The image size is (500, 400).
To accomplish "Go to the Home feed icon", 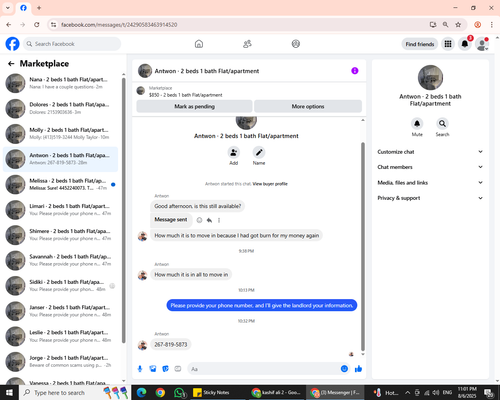I will [x=199, y=44].
